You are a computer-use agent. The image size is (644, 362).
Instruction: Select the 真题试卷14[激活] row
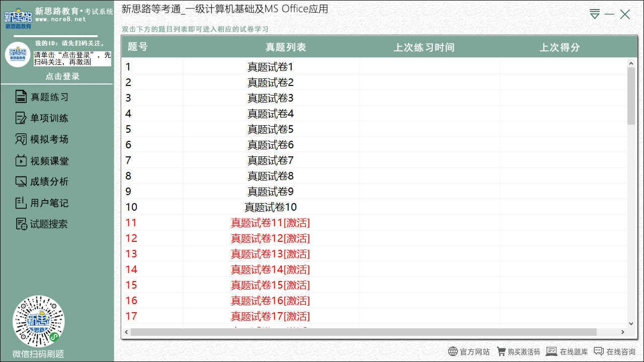pyautogui.click(x=375, y=269)
